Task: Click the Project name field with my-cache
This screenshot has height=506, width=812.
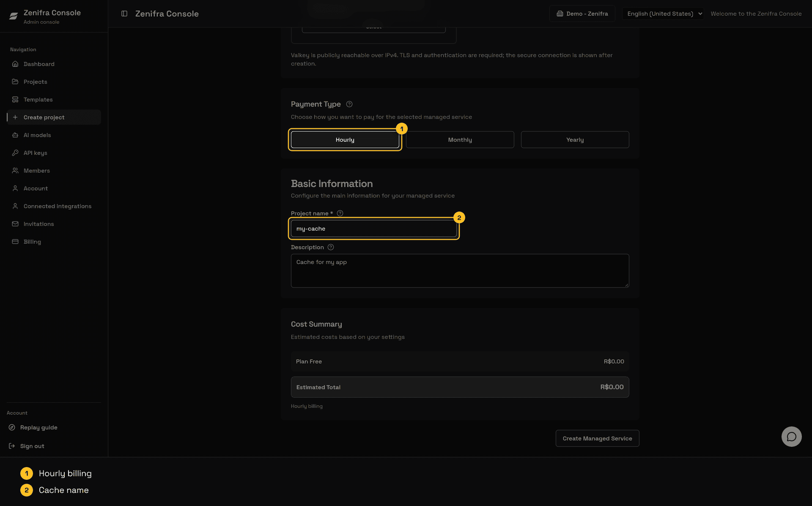Action: [x=374, y=228]
